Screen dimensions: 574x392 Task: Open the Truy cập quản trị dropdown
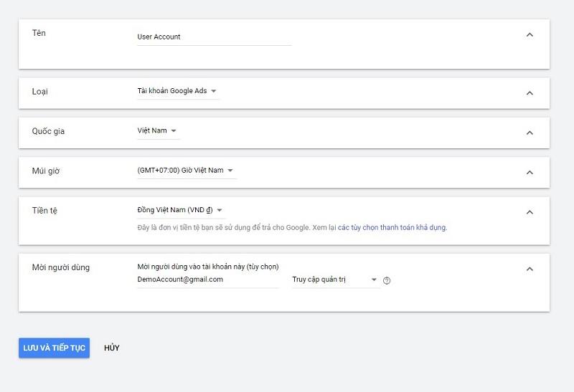click(x=336, y=279)
